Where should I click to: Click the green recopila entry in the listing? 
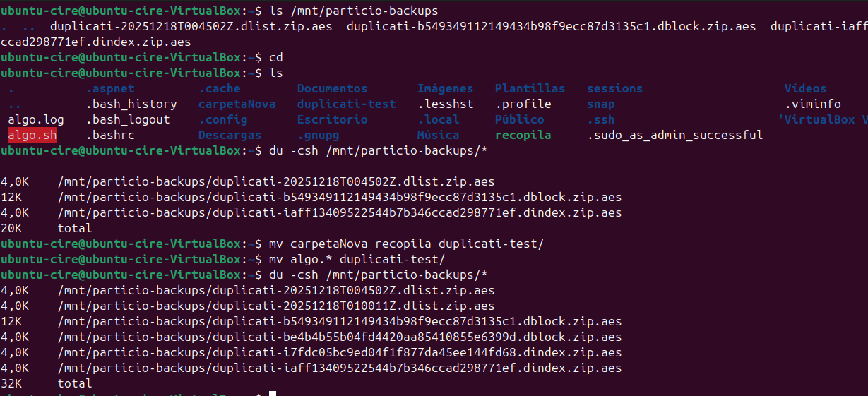[523, 135]
